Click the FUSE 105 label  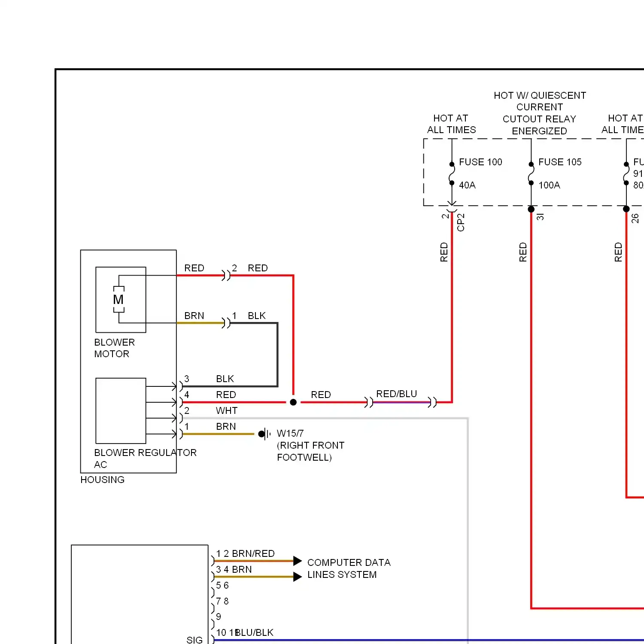[560, 162]
